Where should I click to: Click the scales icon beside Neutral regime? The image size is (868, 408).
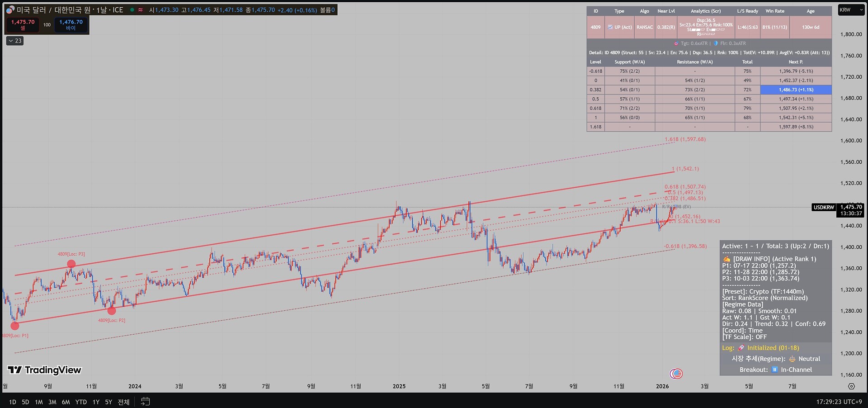[x=792, y=359]
